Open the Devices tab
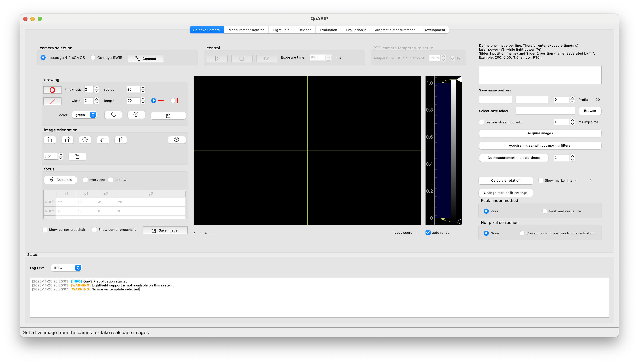Screen dimensions: 639x364 coord(304,30)
